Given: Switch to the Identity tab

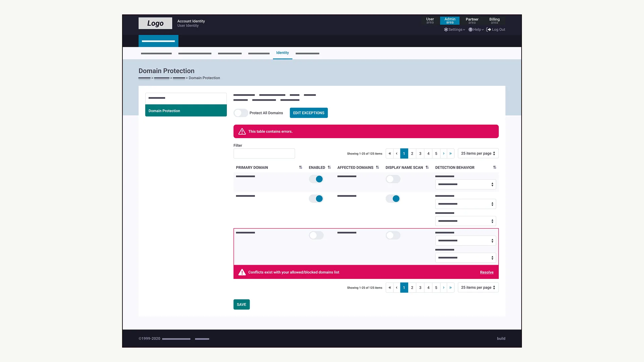Looking at the screenshot, I should coord(282,53).
